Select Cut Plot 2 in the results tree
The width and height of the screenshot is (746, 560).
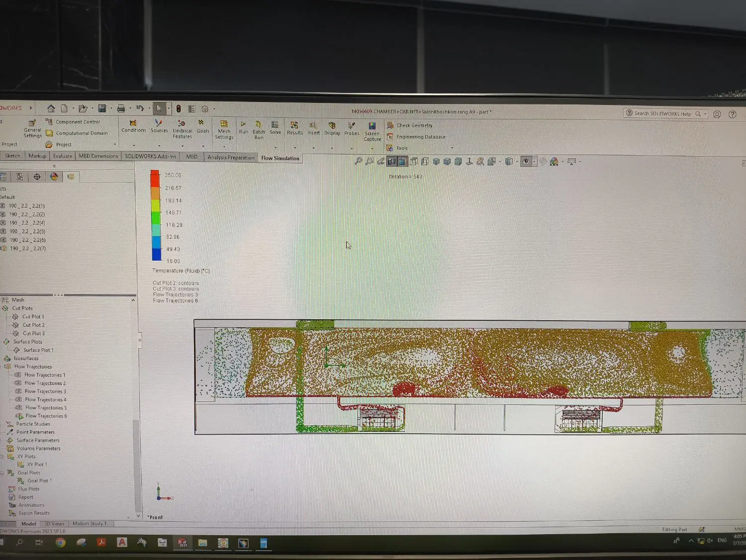(x=33, y=325)
